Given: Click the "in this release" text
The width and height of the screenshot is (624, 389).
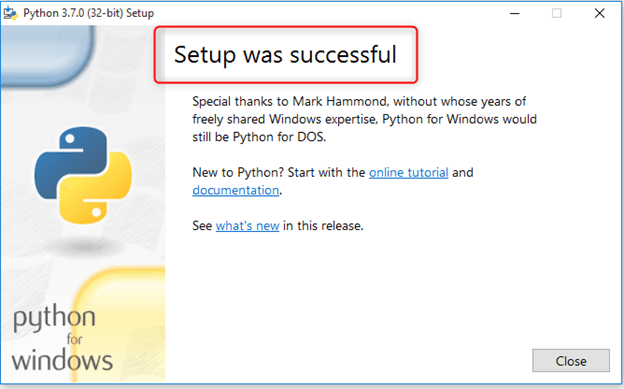Looking at the screenshot, I should tap(323, 226).
